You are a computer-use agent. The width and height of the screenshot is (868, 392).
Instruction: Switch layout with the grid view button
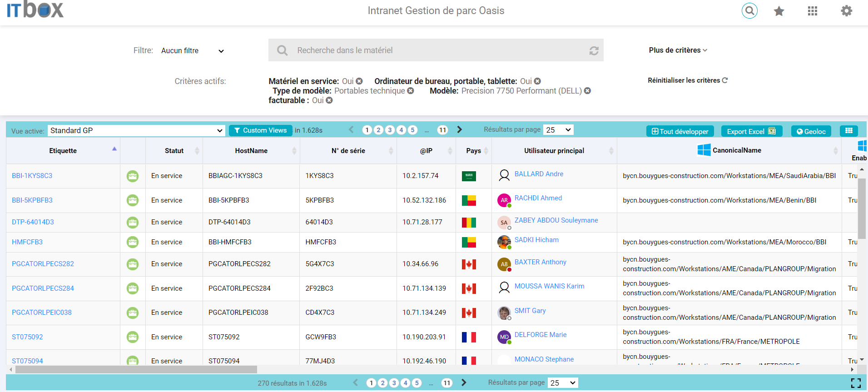pyautogui.click(x=848, y=131)
